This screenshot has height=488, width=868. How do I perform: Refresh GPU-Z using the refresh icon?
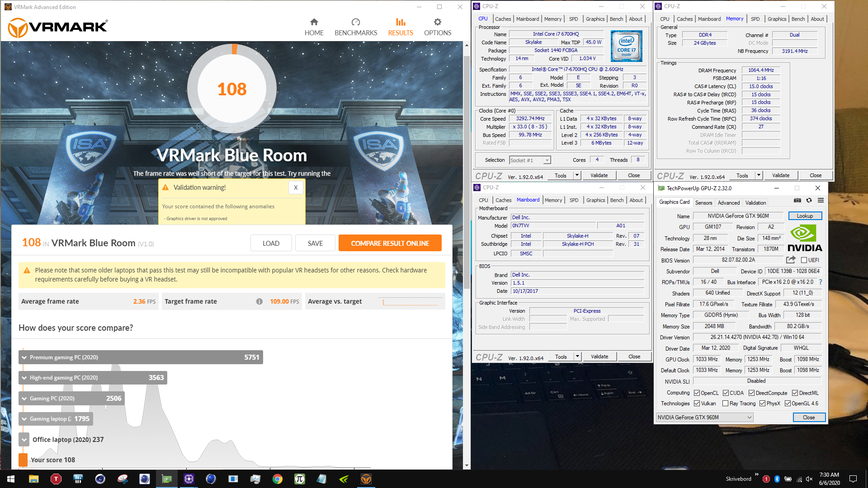[x=809, y=200]
